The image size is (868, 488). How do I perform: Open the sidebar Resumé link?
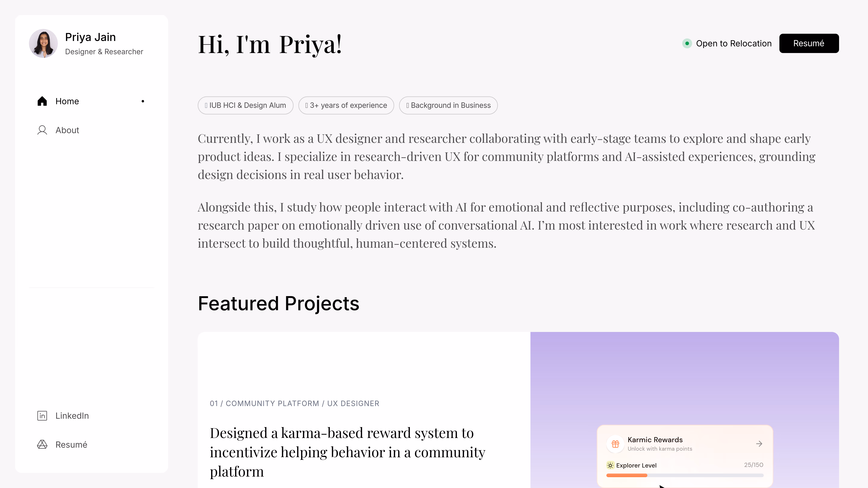tap(71, 445)
